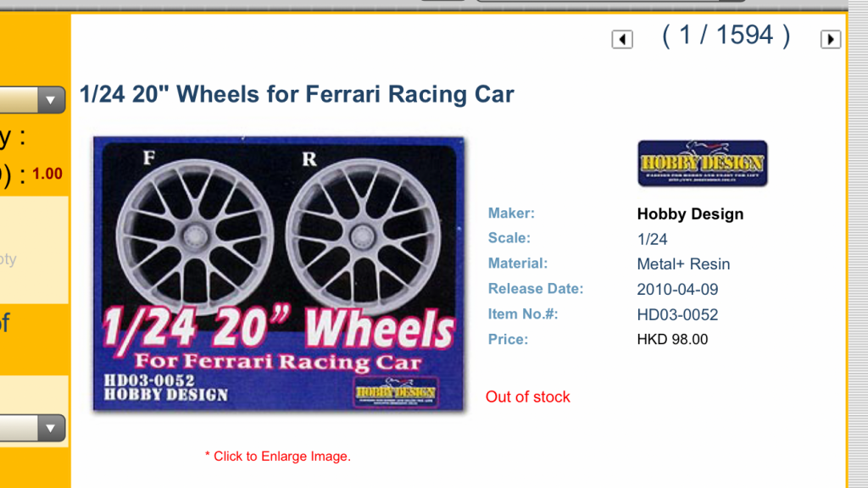
Task: Click the red 1.00 value in sidebar
Action: [x=47, y=174]
